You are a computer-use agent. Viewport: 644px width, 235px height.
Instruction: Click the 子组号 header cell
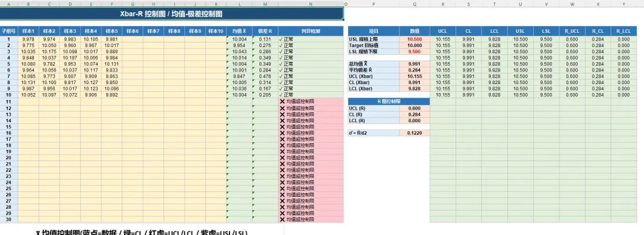click(8, 31)
